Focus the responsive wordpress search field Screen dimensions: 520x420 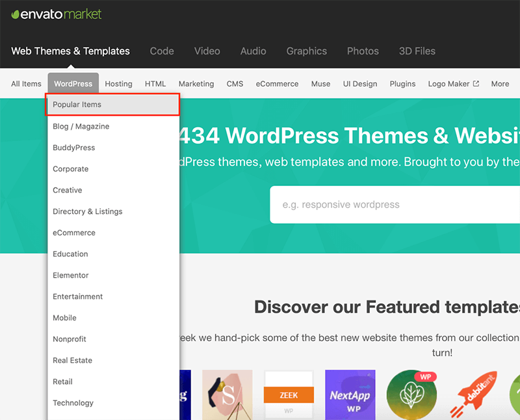(395, 204)
